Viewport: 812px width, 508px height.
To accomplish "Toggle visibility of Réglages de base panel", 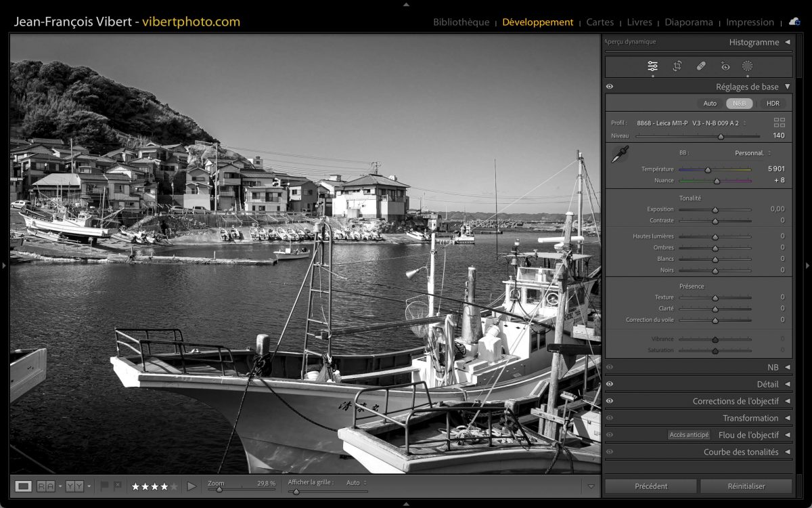I will pos(610,87).
